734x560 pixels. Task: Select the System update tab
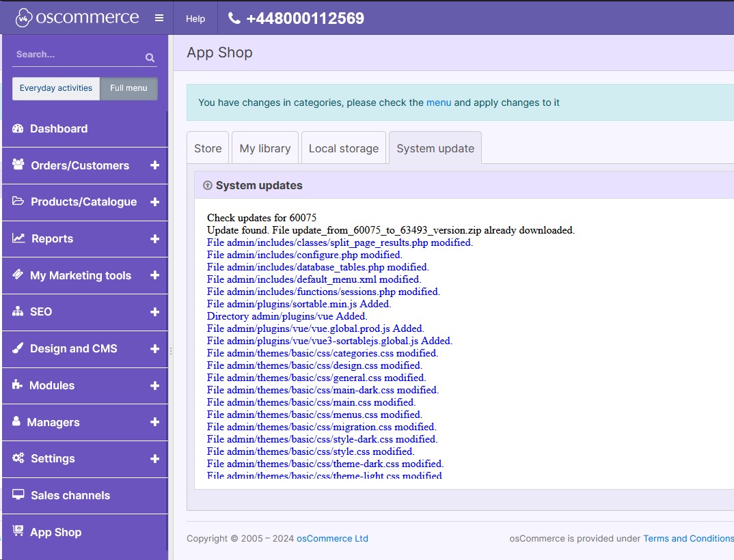click(435, 148)
